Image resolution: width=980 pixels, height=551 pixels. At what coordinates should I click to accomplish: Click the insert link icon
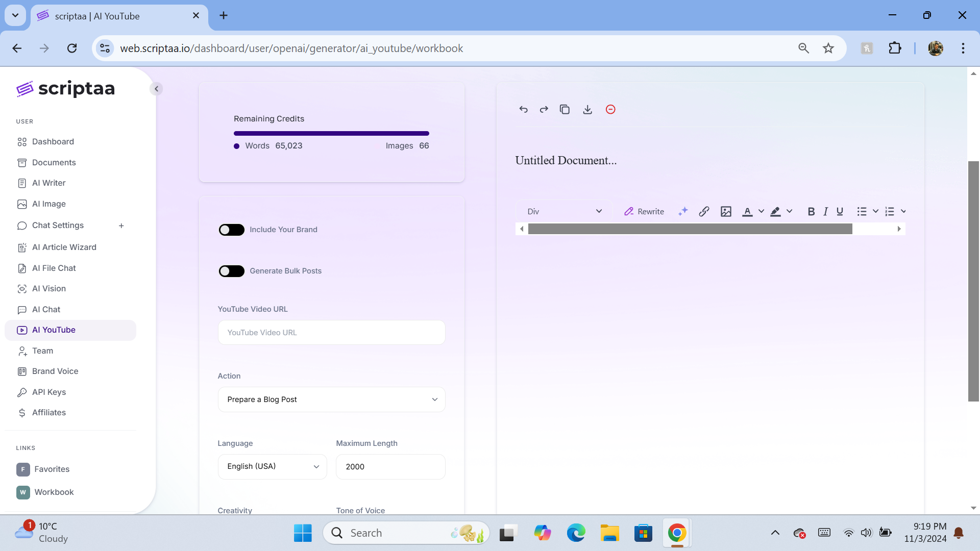coord(704,211)
